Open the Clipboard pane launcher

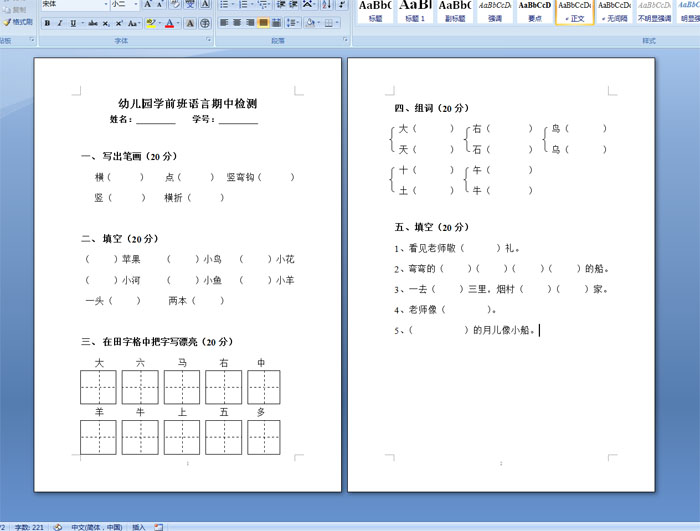[32, 40]
